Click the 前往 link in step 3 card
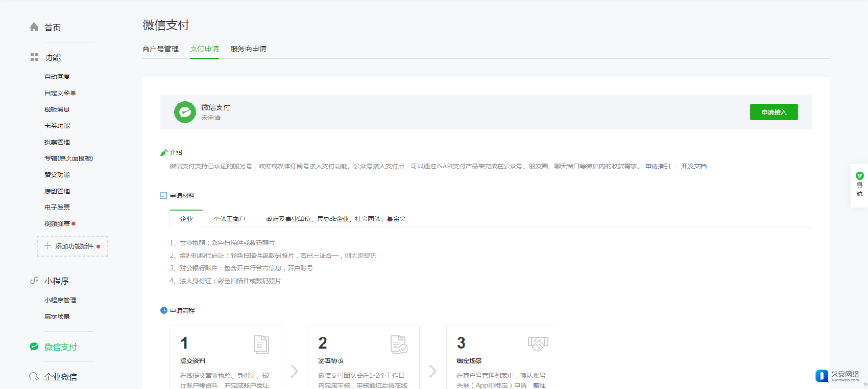 (539, 385)
